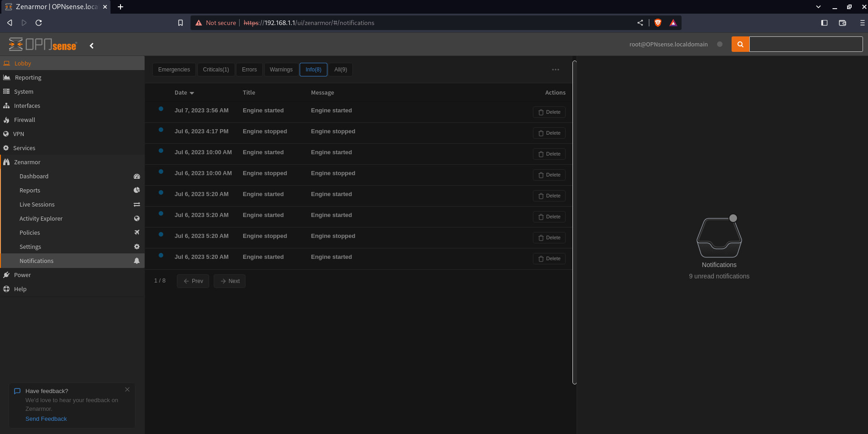Viewport: 868px width, 434px height.
Task: Click the notifications inbox tray icon
Action: click(719, 237)
